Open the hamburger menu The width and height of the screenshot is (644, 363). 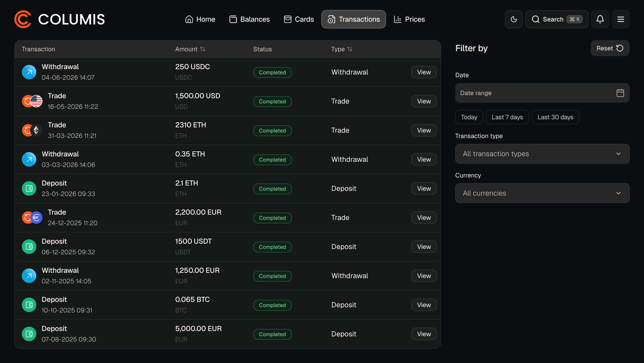tap(621, 19)
